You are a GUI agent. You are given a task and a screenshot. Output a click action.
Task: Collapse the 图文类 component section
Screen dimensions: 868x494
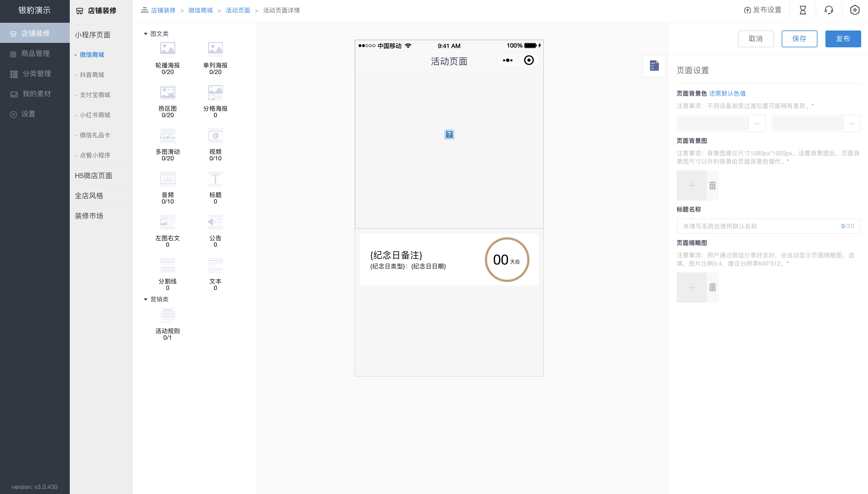click(x=146, y=34)
